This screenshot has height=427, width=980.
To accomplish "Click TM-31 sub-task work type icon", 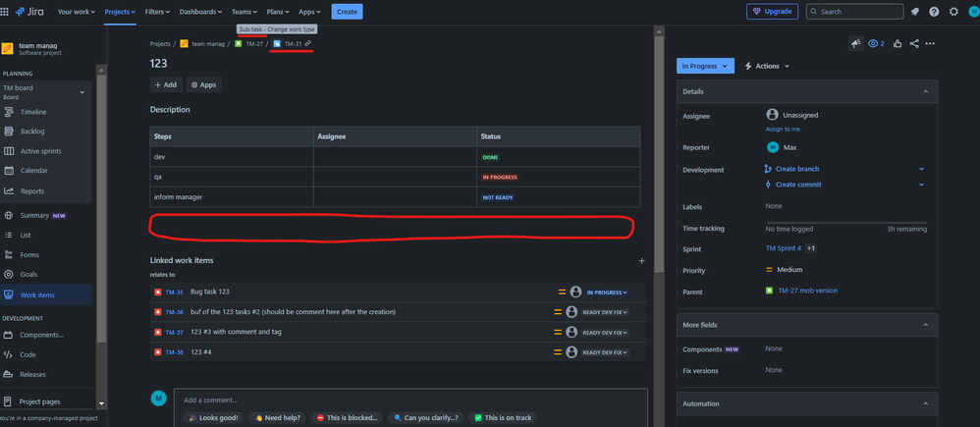I will [x=277, y=44].
